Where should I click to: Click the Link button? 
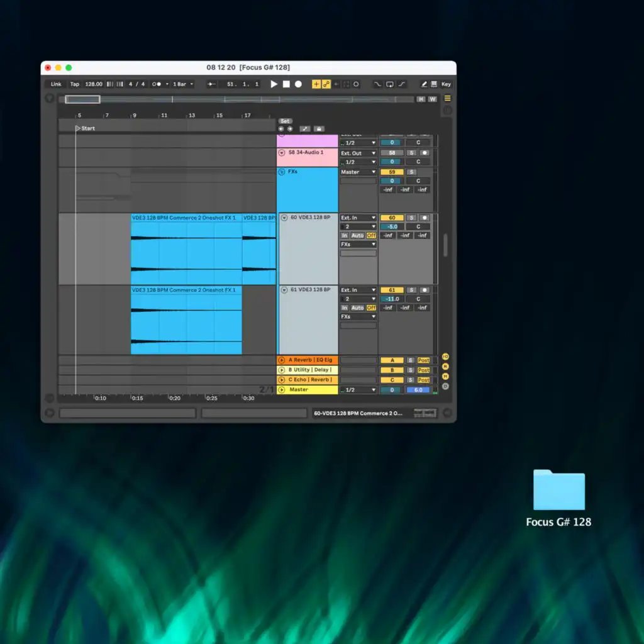pos(56,84)
